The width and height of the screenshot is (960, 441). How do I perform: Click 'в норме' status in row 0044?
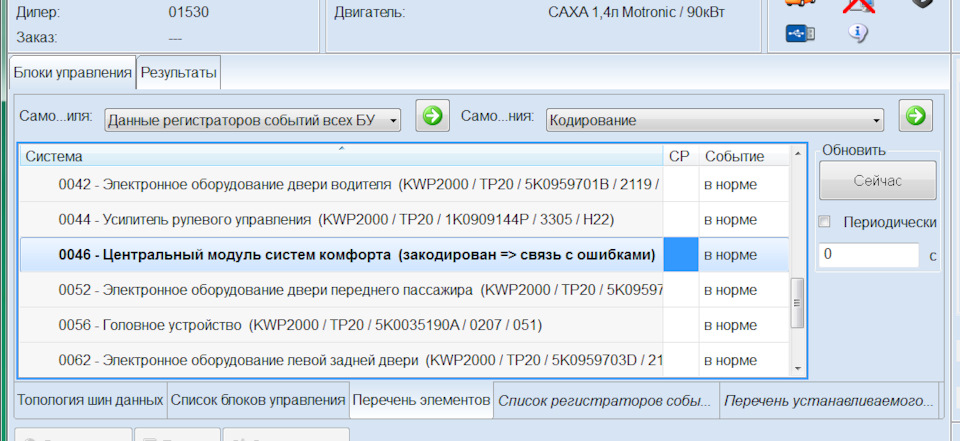[730, 219]
